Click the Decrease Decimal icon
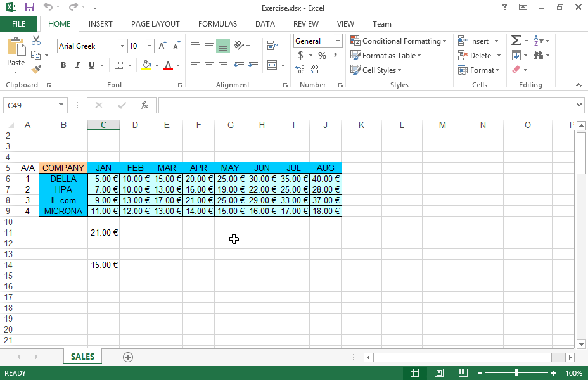The height and width of the screenshot is (380, 588). [x=313, y=70]
